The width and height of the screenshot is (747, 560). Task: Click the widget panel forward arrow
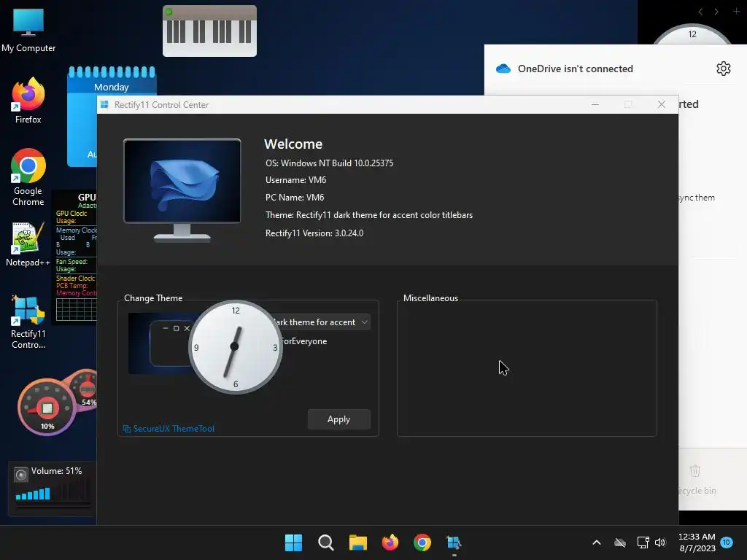click(x=716, y=12)
